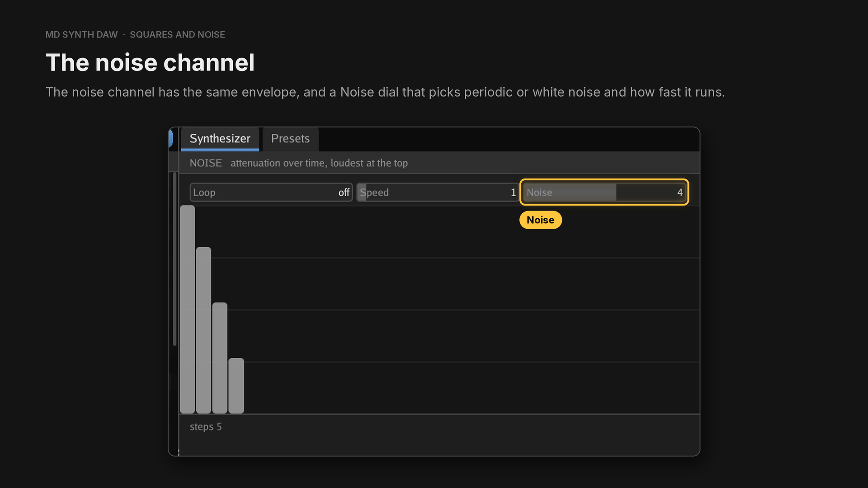Click the 'The noise channel' heading
The image size is (868, 488).
point(150,62)
